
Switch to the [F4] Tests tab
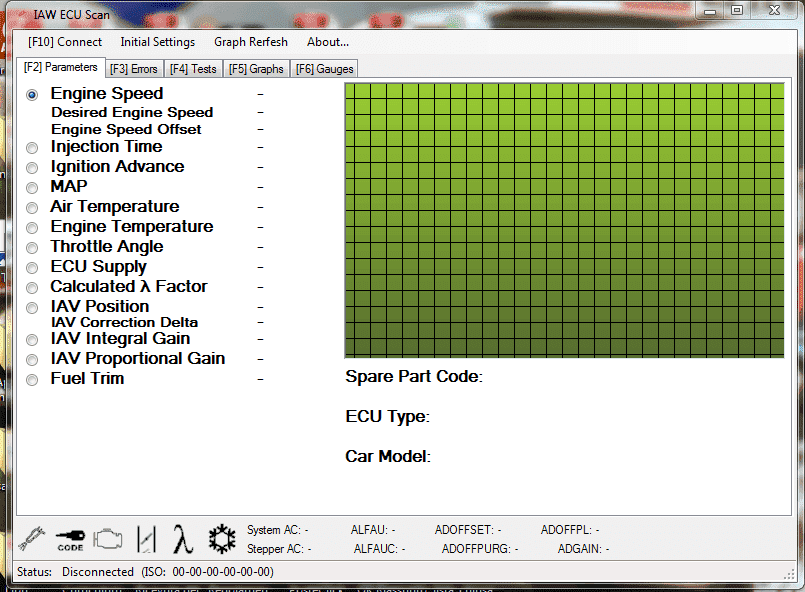[193, 69]
